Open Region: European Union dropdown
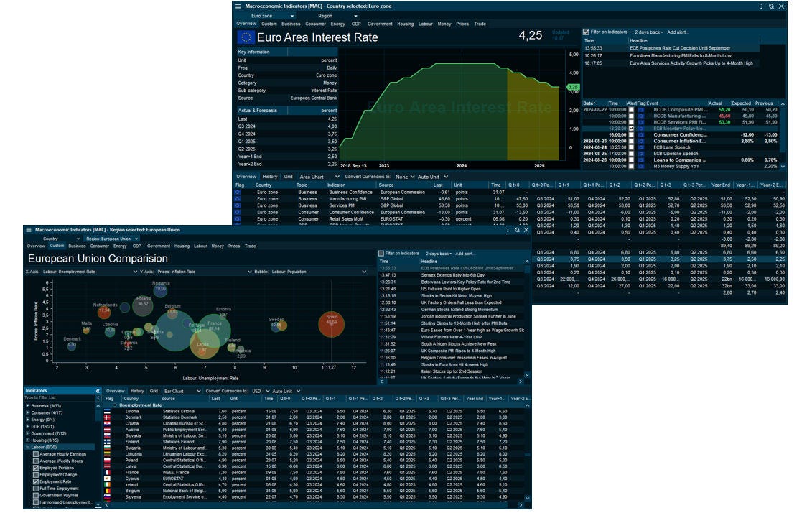This screenshot has width=812, height=513. pos(112,239)
